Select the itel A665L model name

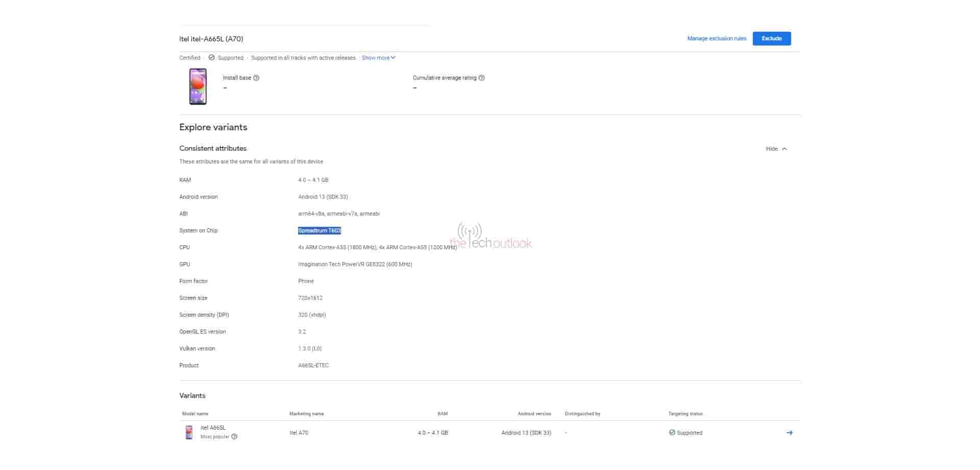click(x=213, y=428)
